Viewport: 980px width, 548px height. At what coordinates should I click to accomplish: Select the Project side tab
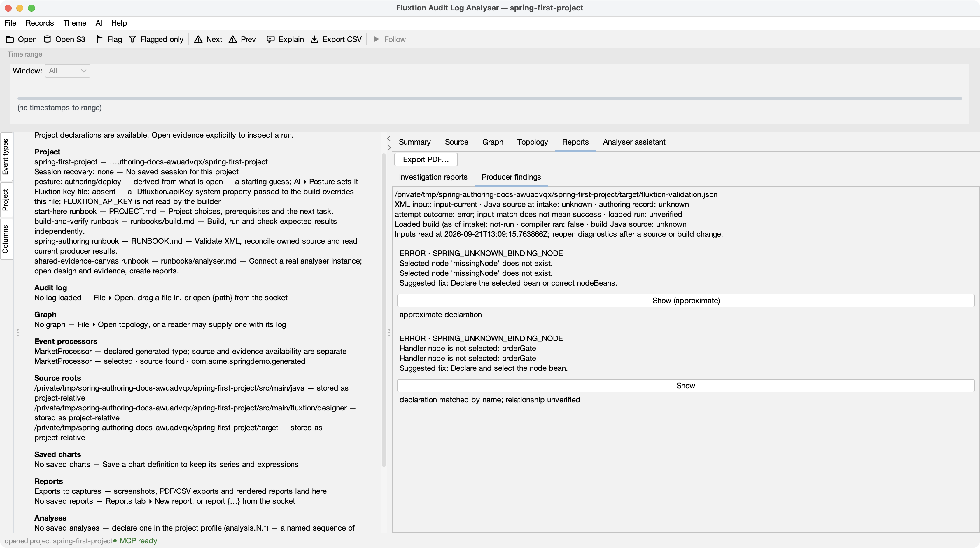6,200
